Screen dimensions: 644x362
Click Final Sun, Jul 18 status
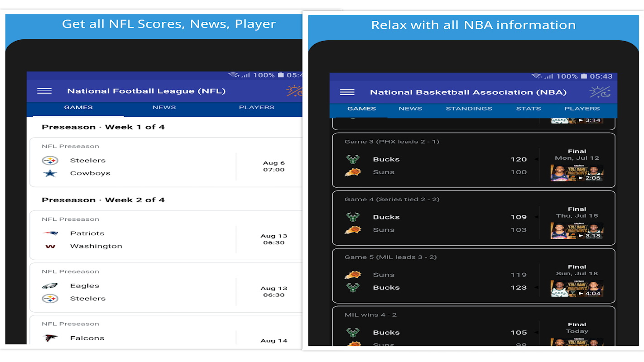point(577,270)
